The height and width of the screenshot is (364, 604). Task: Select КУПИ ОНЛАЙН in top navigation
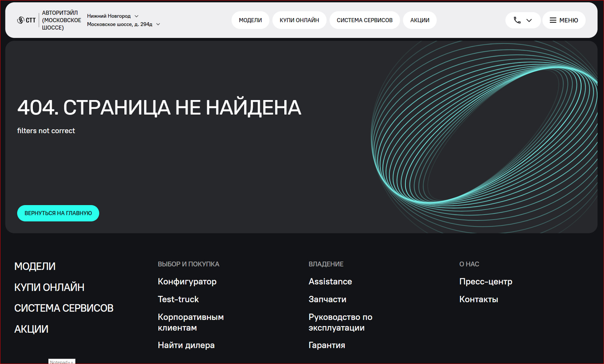pyautogui.click(x=299, y=20)
